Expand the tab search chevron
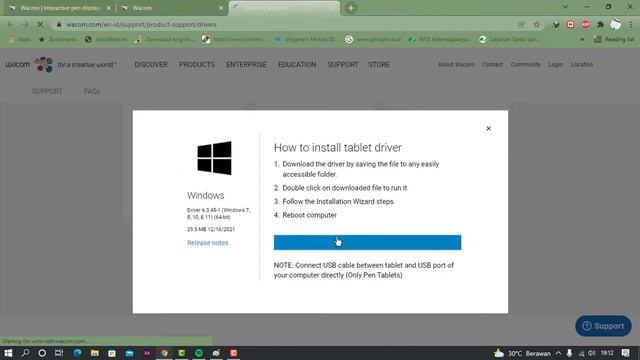 565,7
